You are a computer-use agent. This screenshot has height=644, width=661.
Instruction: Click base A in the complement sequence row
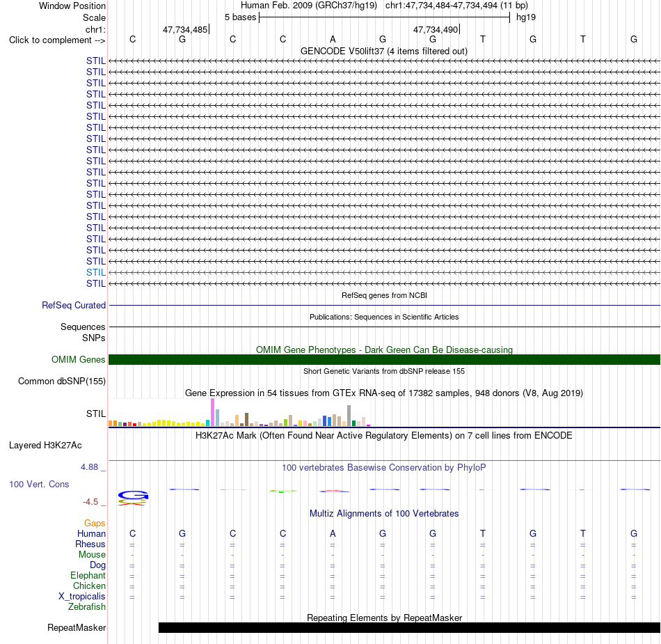pos(333,39)
